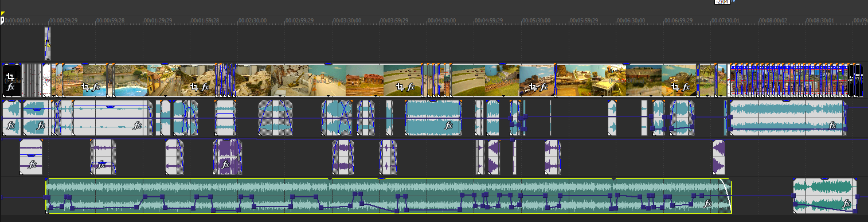Open Pan/Crop icon nearest the 00:06:59:29 mark
Screen dimensions: 868x222
[675, 87]
